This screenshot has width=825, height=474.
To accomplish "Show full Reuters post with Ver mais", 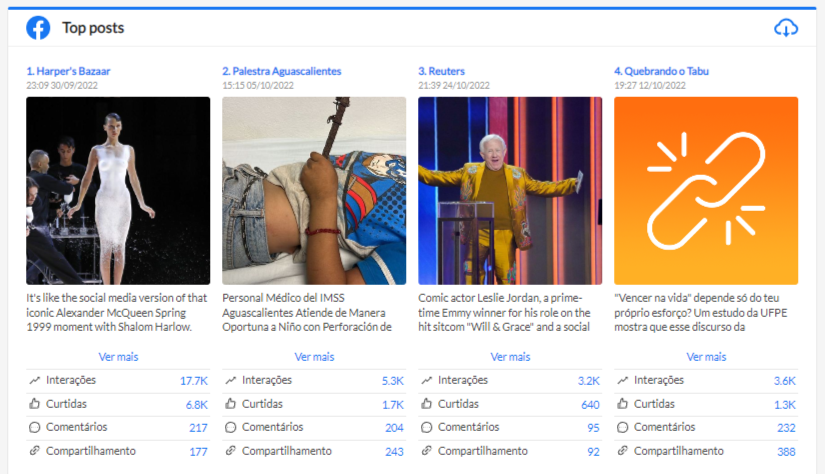I will tap(510, 357).
